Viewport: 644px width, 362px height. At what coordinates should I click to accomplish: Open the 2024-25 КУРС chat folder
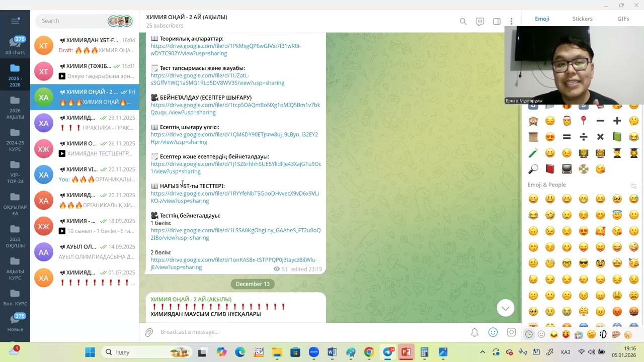click(x=15, y=139)
